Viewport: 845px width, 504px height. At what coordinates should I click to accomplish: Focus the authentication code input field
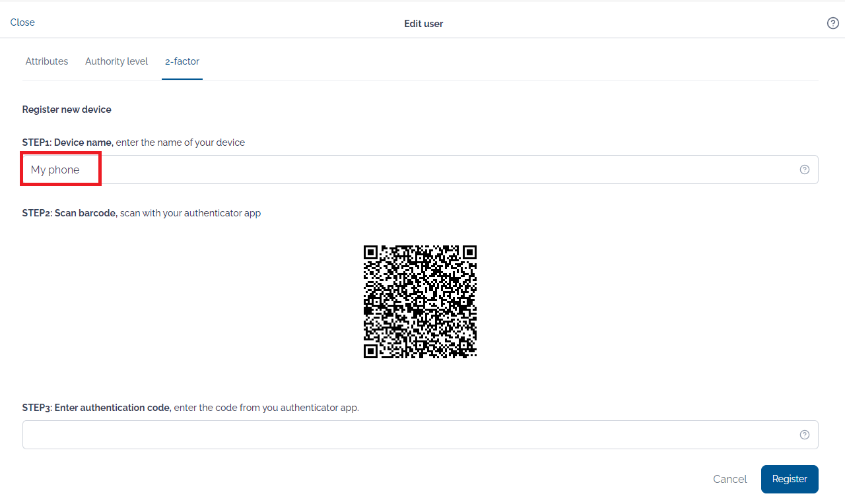point(420,435)
